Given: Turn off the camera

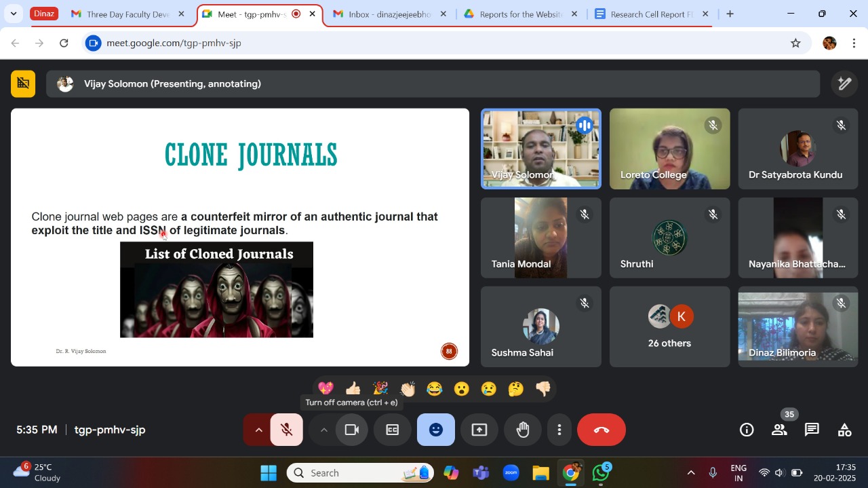Looking at the screenshot, I should [352, 430].
